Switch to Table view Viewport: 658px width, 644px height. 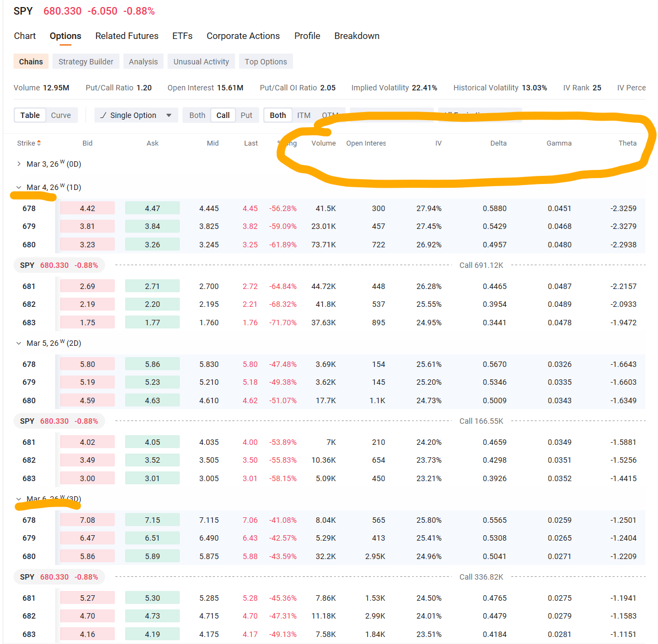[x=30, y=115]
